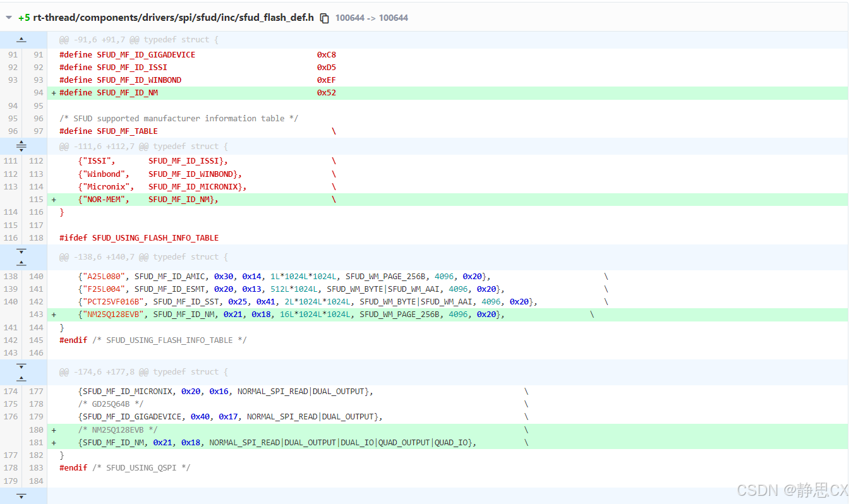Click new line number 181

(x=36, y=443)
